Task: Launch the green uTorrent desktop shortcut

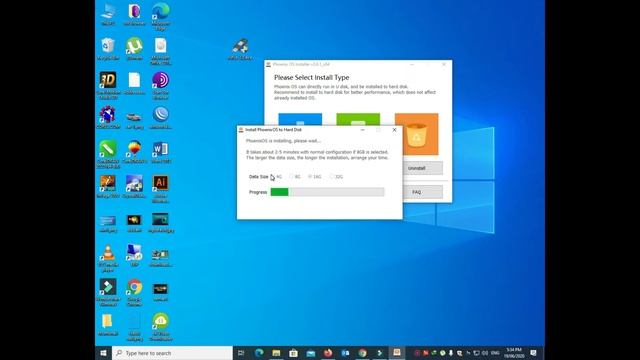Action: (x=134, y=49)
